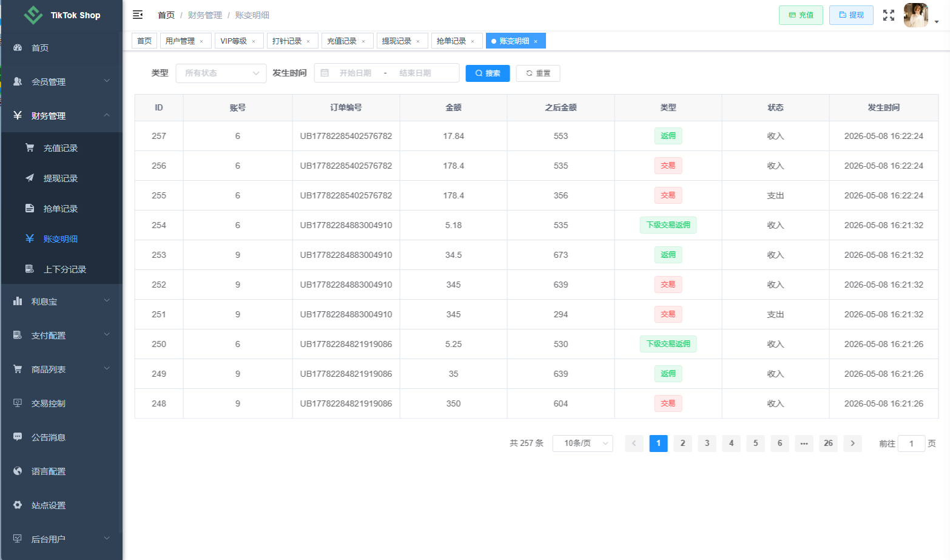Switch to the 首页 tab

coord(144,41)
